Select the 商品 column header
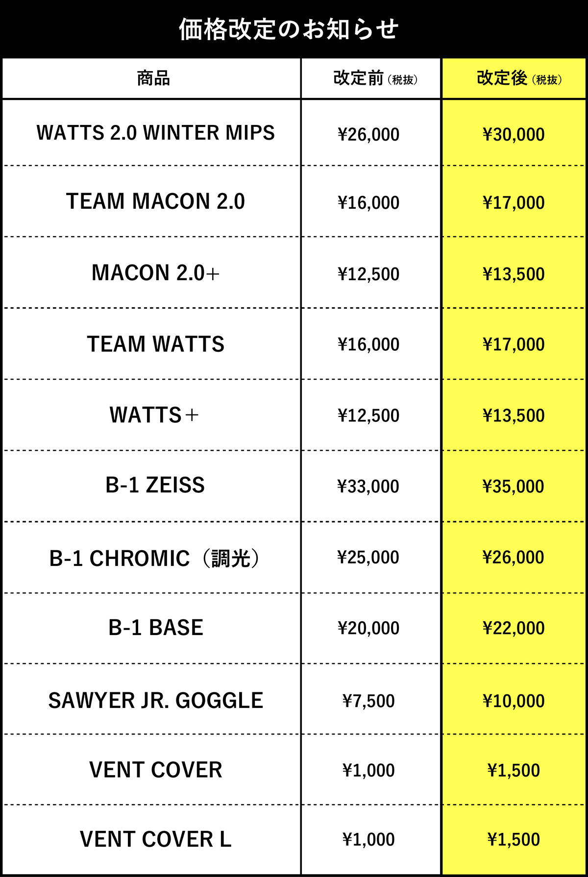The width and height of the screenshot is (588, 877). [153, 78]
